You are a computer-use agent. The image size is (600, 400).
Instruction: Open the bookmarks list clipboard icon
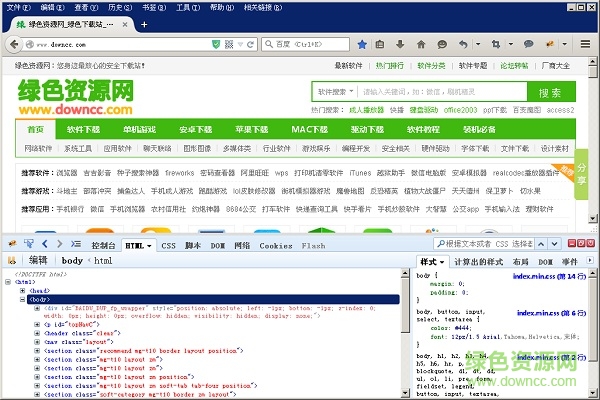(x=380, y=44)
